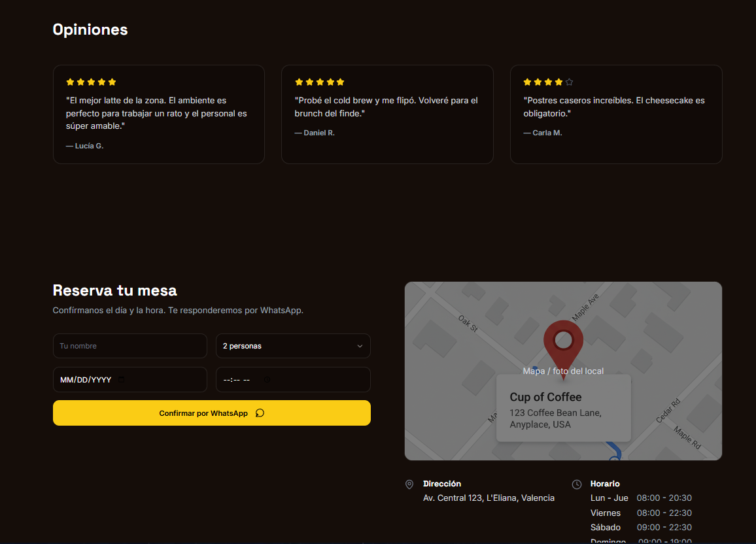This screenshot has height=544, width=756.
Task: Click the Confirmamos el día y la hora subtitle
Action: [178, 311]
